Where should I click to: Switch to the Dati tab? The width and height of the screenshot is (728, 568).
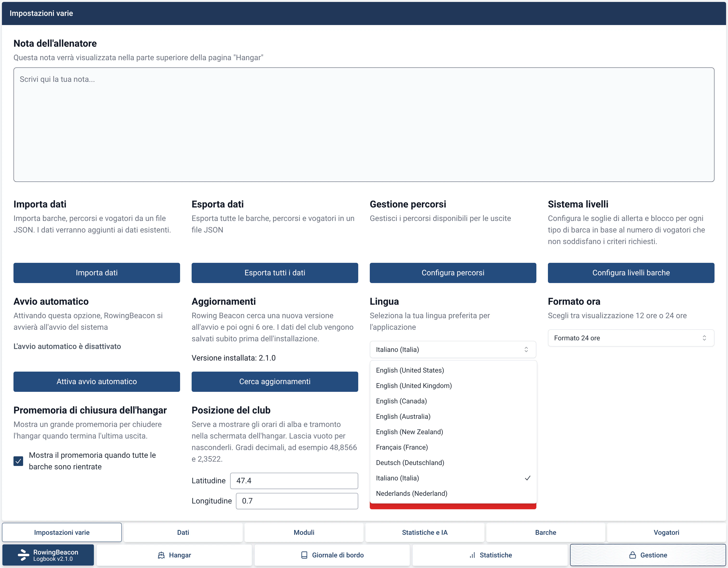tap(183, 532)
